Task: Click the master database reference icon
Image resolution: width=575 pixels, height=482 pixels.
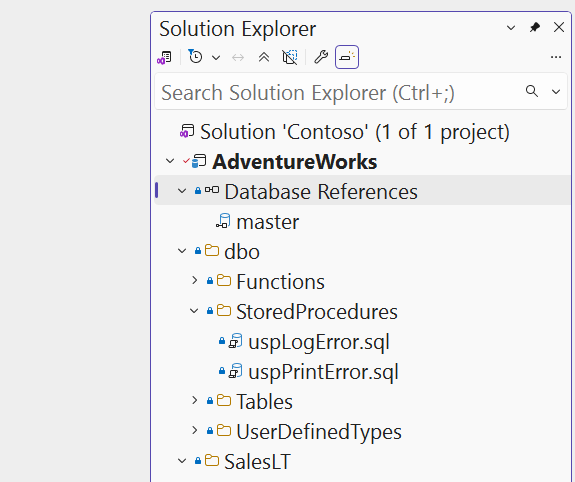Action: pyautogui.click(x=223, y=221)
